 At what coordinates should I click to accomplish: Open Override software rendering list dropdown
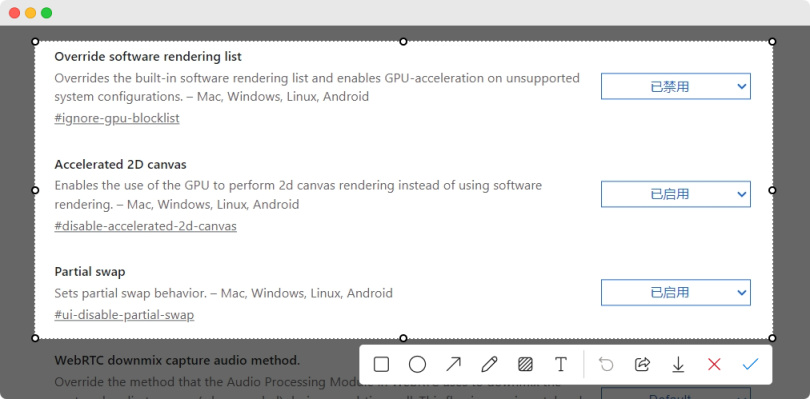[x=676, y=86]
